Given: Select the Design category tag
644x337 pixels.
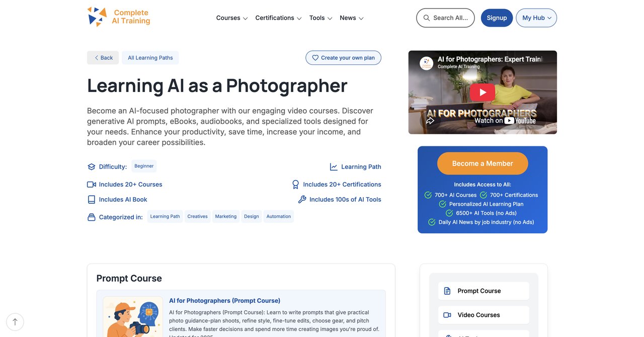Looking at the screenshot, I should (252, 216).
